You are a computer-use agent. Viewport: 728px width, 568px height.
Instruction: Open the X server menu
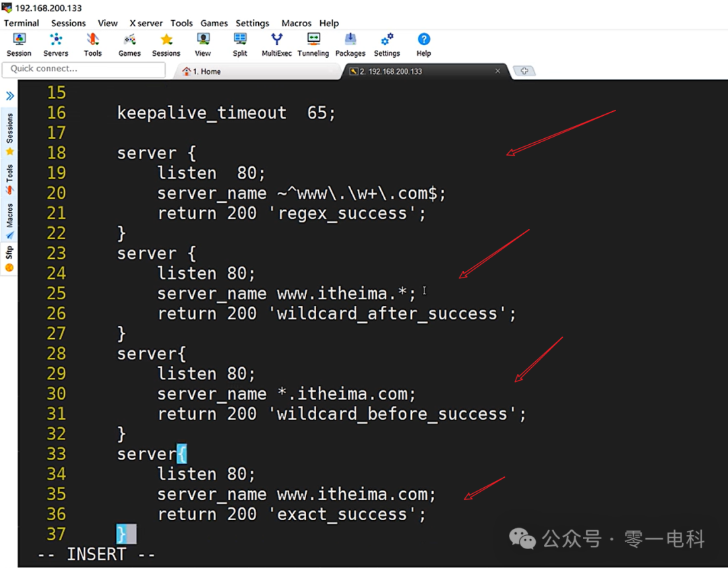coord(145,23)
